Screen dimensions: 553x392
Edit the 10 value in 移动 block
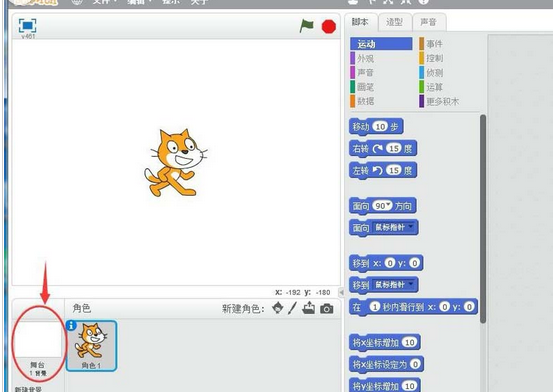pos(380,127)
